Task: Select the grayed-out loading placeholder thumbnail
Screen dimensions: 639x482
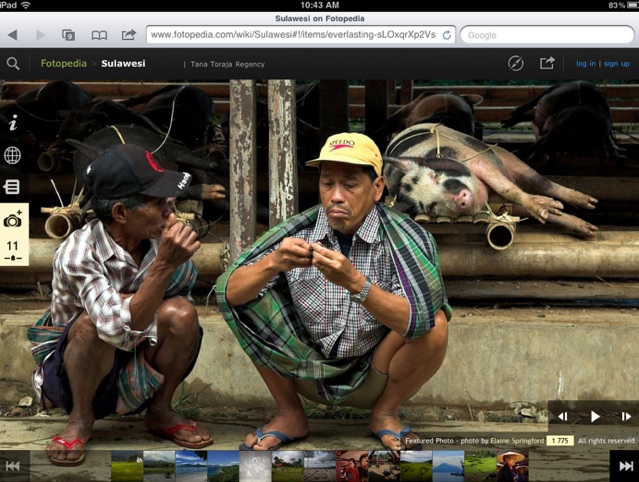Action: 255,466
